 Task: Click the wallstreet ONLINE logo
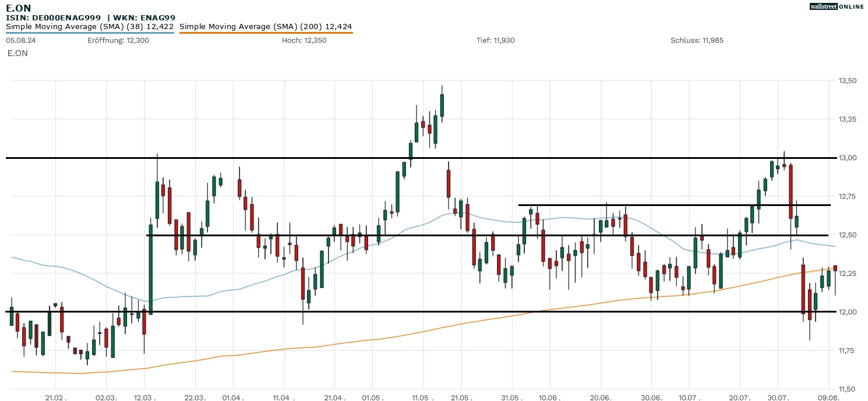tap(837, 6)
